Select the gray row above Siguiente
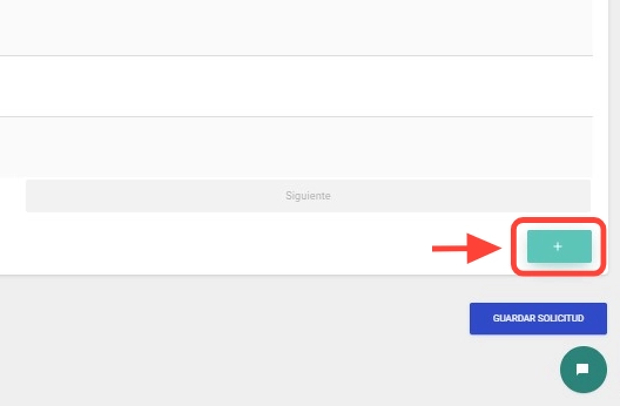 click(x=296, y=146)
